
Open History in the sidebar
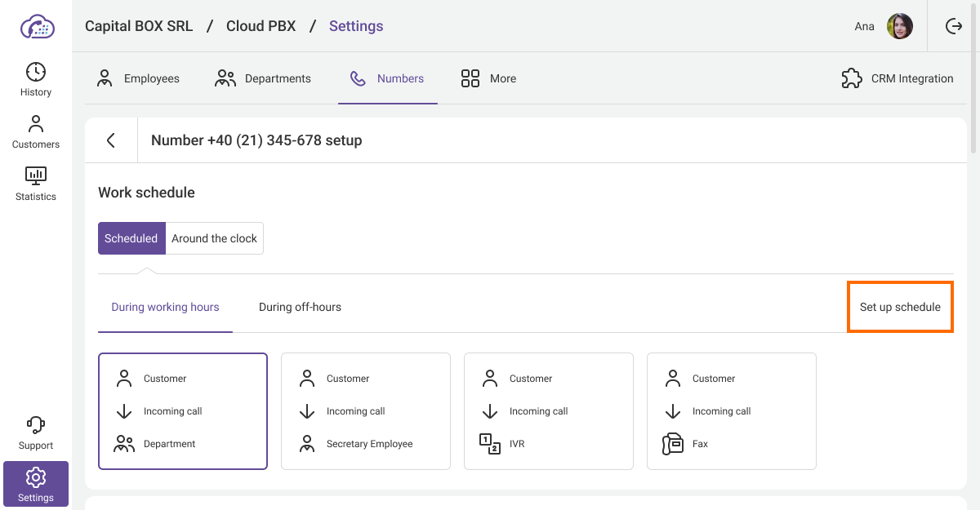point(36,80)
